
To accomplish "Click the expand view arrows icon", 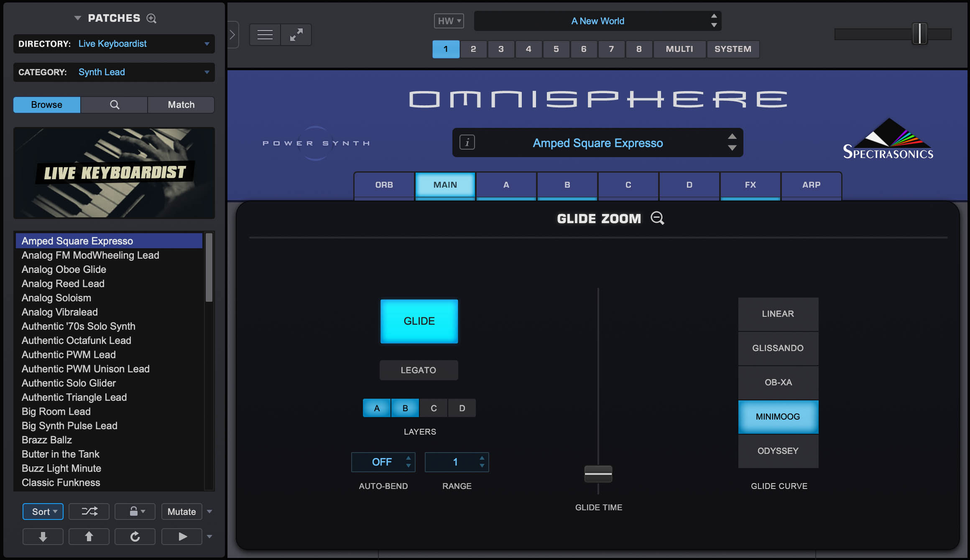I will [296, 34].
